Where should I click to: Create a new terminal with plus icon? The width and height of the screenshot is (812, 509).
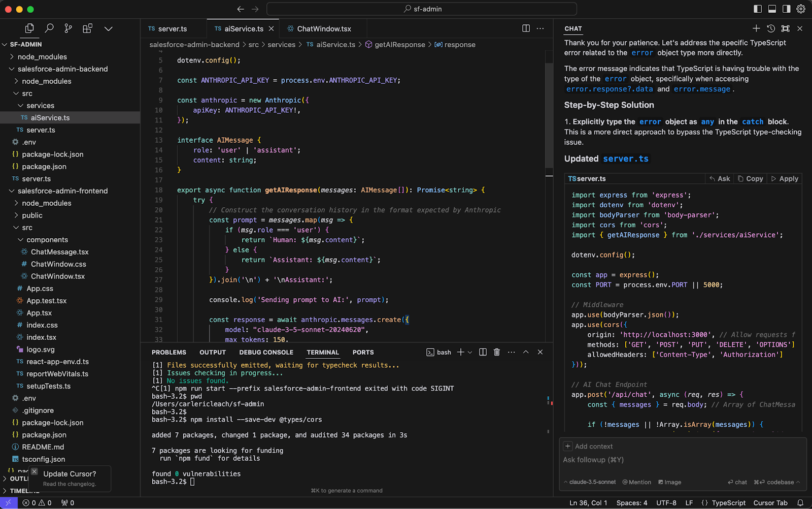(460, 352)
